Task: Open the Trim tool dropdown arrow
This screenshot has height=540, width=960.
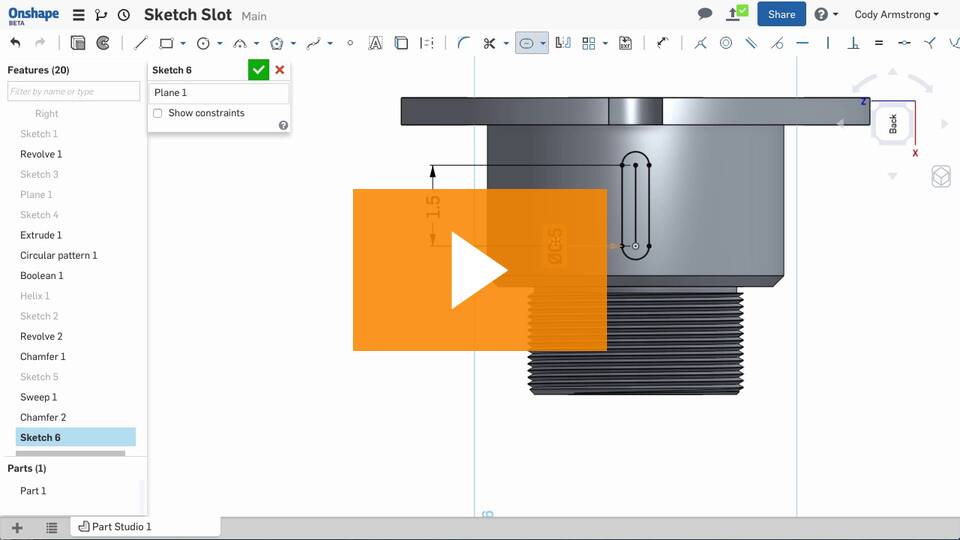Action: tap(506, 43)
